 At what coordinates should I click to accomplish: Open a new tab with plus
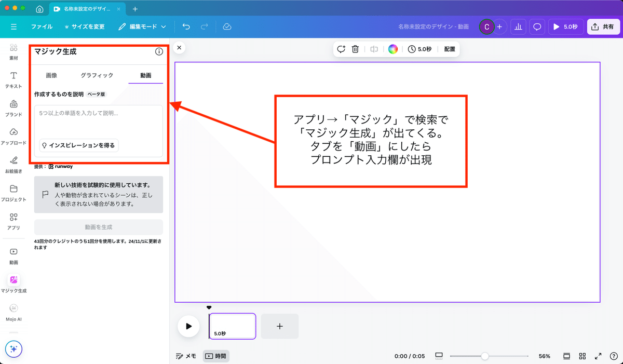tap(135, 9)
